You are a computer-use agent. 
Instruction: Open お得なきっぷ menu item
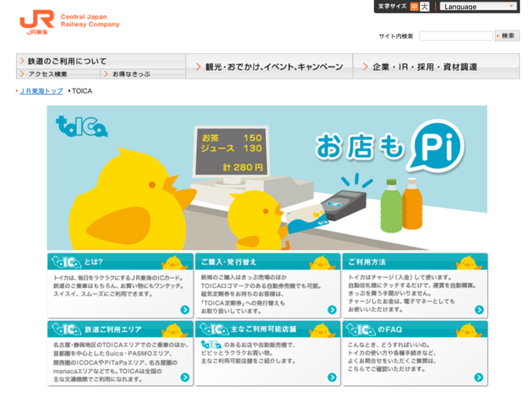[143, 74]
